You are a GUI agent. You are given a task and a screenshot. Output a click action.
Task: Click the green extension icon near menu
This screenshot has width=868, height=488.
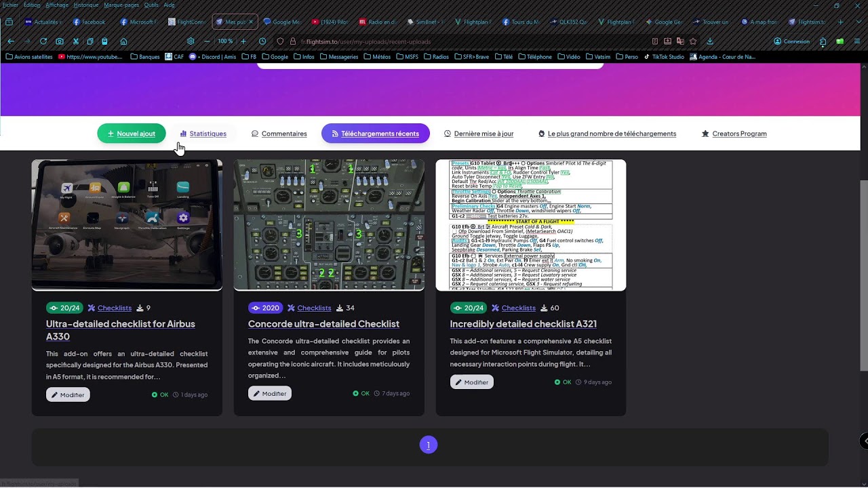[840, 41]
